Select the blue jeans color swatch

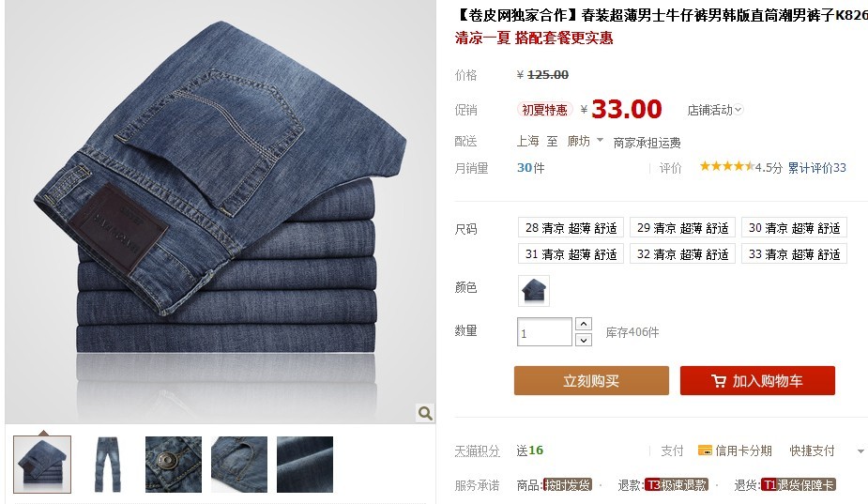point(534,291)
